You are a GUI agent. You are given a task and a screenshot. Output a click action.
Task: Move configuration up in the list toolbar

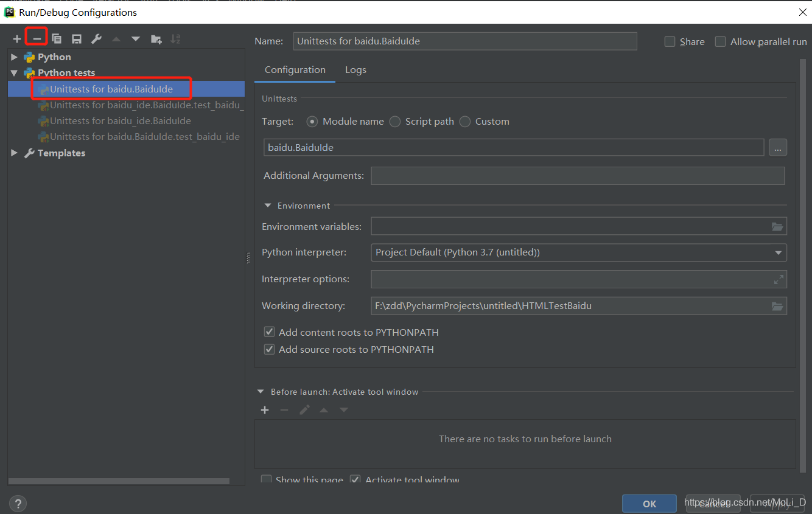116,39
